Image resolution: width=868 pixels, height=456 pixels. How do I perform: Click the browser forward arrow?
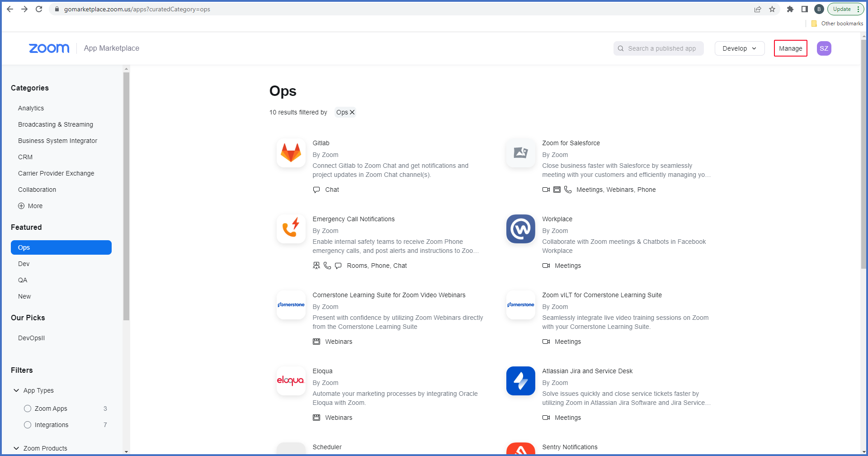pyautogui.click(x=24, y=9)
